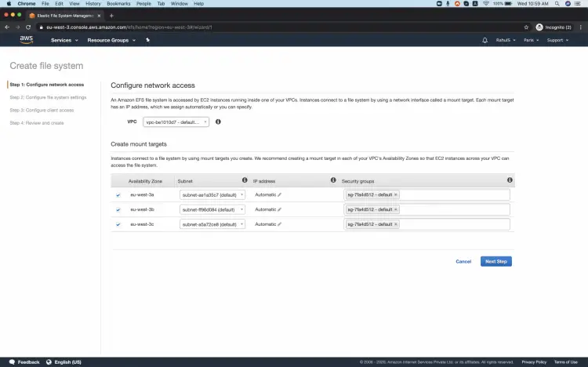Click the browser address bar URL

coord(129,27)
